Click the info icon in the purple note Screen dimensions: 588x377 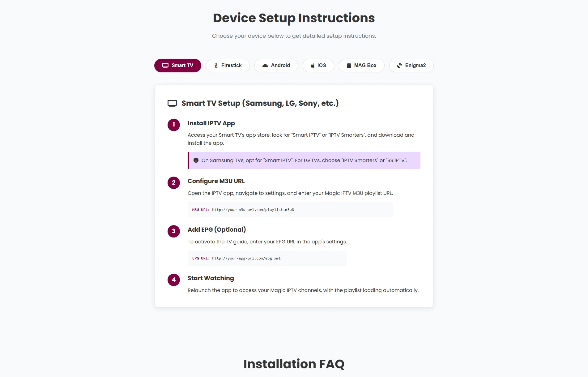pyautogui.click(x=195, y=160)
